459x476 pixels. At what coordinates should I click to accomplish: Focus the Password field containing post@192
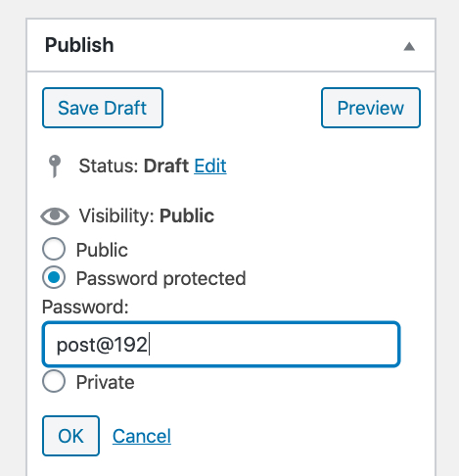pos(221,344)
